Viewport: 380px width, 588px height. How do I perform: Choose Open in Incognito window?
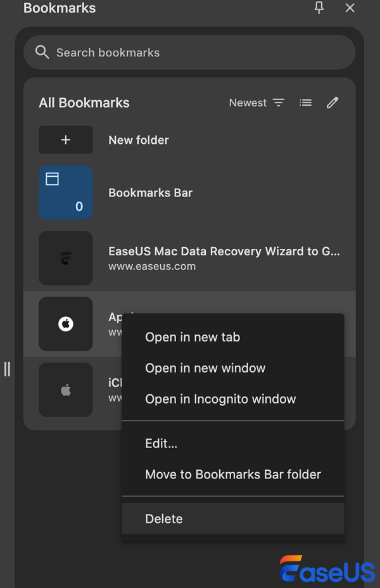coord(220,399)
